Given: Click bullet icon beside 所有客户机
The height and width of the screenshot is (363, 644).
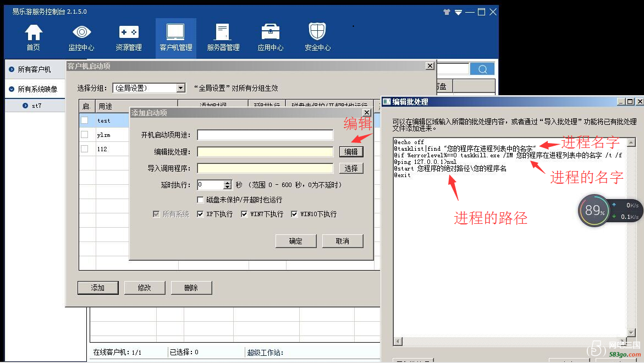Looking at the screenshot, I should [12, 69].
